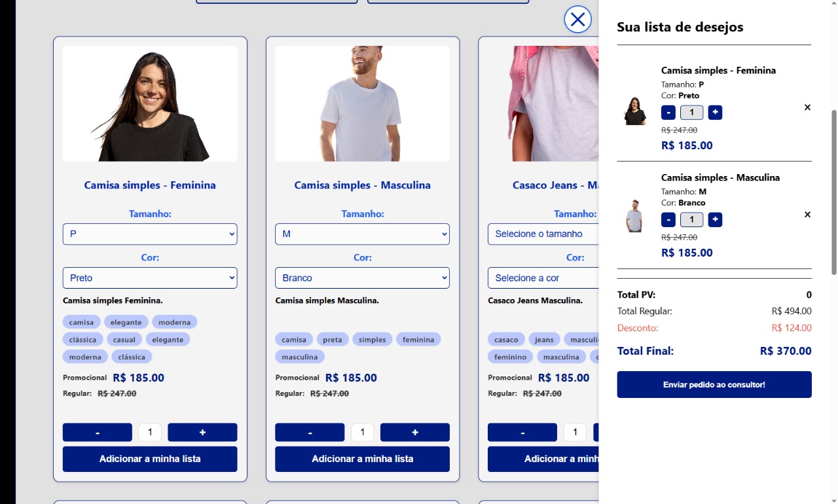Decrease Masculina quantity in wishlist
Screen dimensions: 838x504
(668, 220)
